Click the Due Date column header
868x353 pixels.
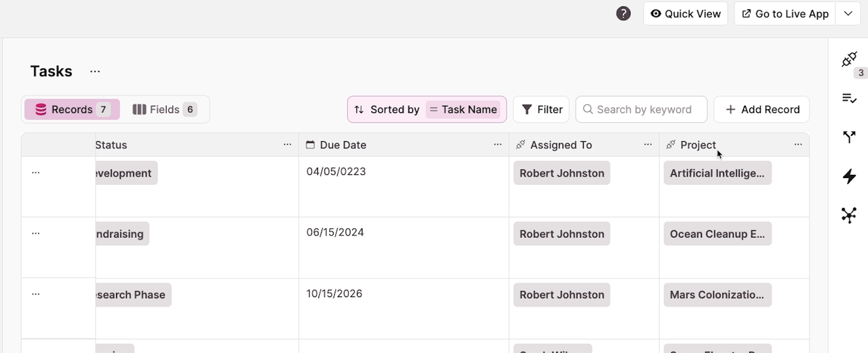click(x=404, y=145)
